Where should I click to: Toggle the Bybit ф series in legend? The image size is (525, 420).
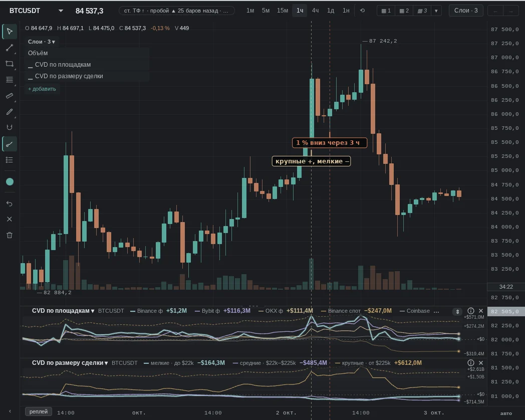pyautogui.click(x=222, y=311)
